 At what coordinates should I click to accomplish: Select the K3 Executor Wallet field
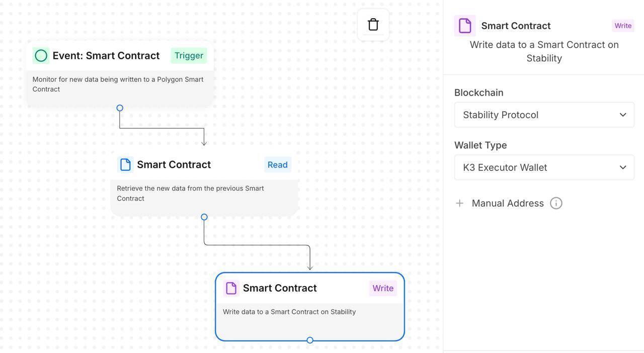544,167
